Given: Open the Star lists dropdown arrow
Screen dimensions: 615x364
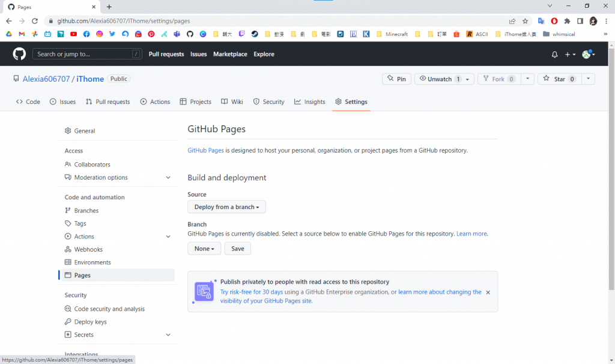Looking at the screenshot, I should click(x=588, y=79).
